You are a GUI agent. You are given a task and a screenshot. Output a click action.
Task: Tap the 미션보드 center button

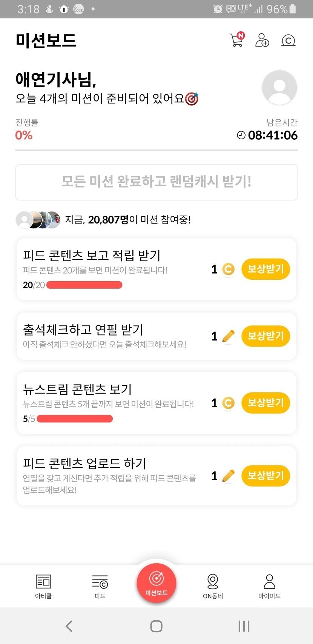pos(156,582)
